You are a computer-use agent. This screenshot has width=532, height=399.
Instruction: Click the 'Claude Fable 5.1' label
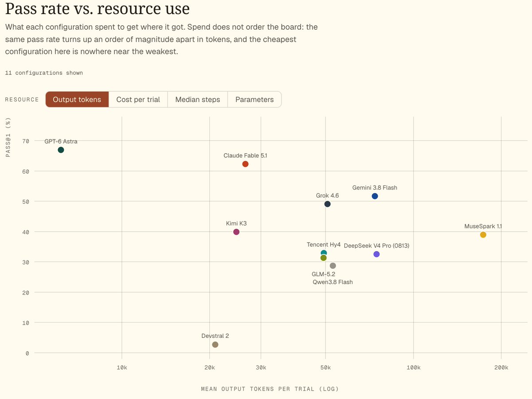(x=245, y=155)
